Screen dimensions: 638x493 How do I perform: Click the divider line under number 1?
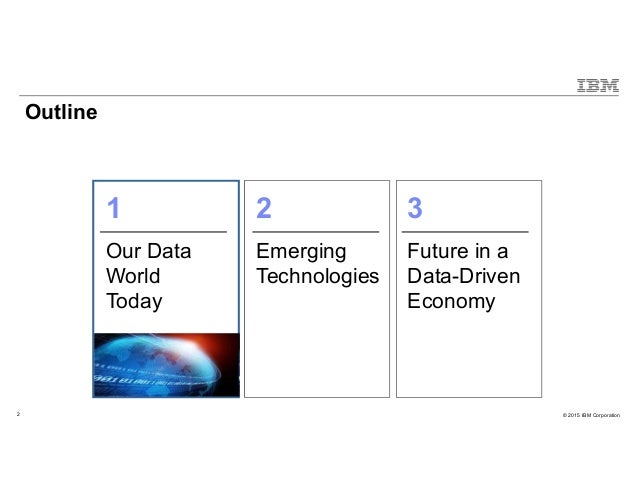coord(166,231)
